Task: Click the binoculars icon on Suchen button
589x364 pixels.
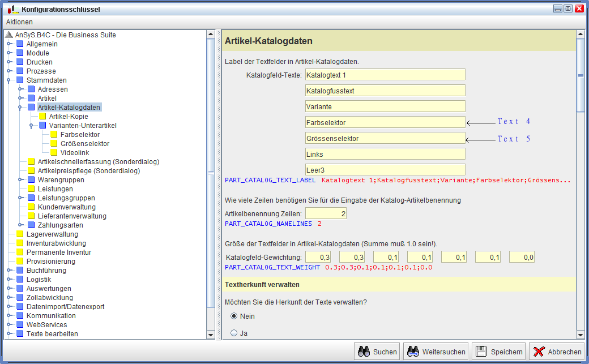Action: [364, 352]
